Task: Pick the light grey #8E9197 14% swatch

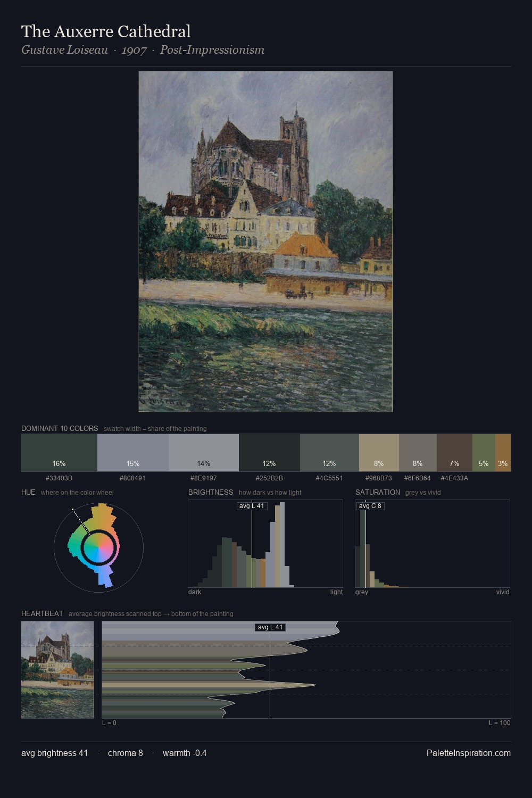Action: (x=204, y=453)
